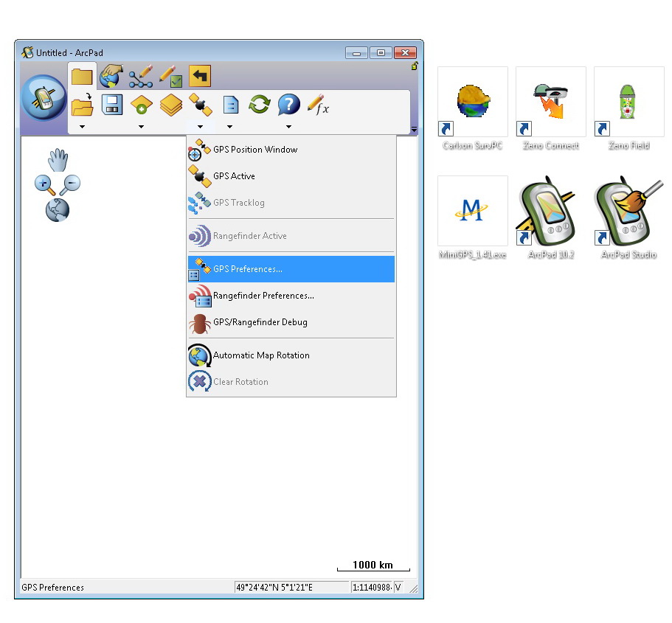Click Clear Rotation menu item
This screenshot has width=672, height=623.
pos(291,382)
